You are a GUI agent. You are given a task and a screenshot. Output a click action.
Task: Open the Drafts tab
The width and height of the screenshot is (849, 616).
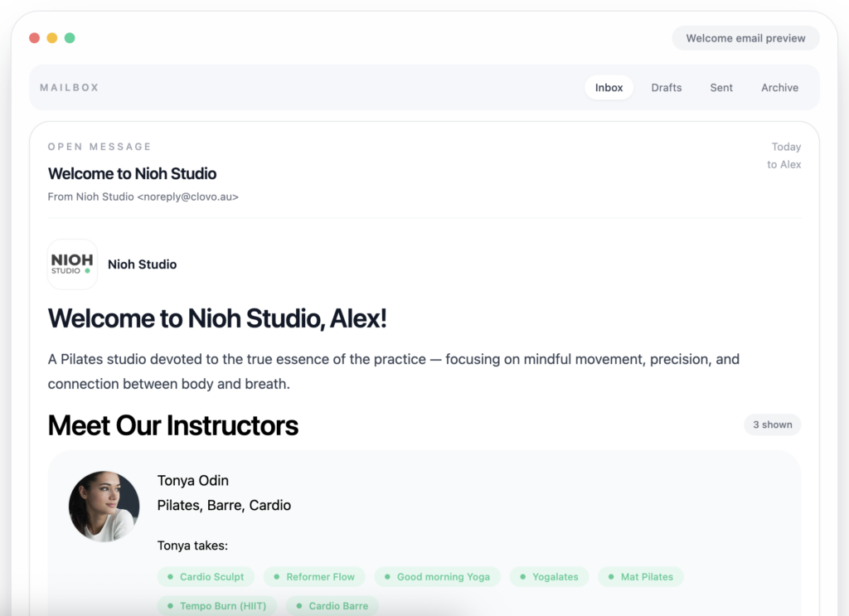click(666, 88)
